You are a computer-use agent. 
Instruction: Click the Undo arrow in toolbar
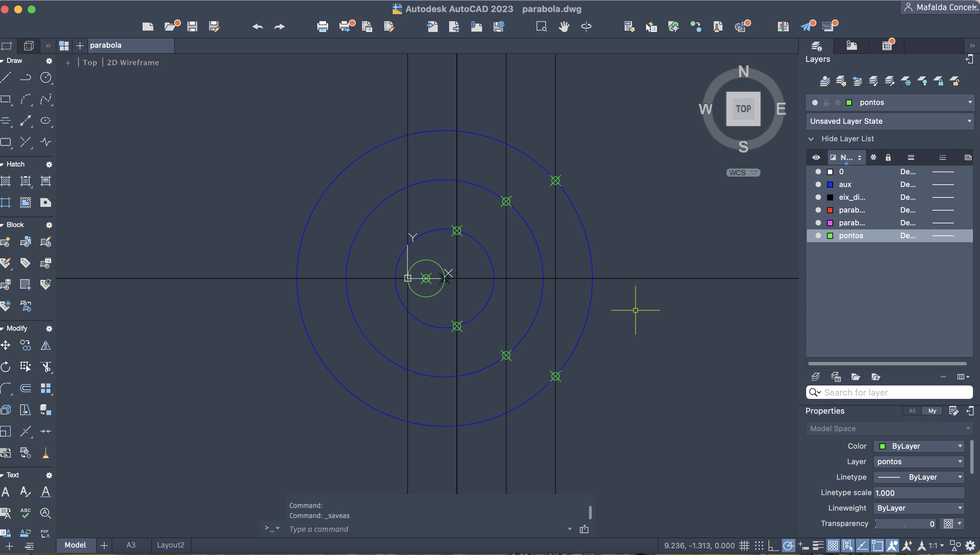[258, 27]
